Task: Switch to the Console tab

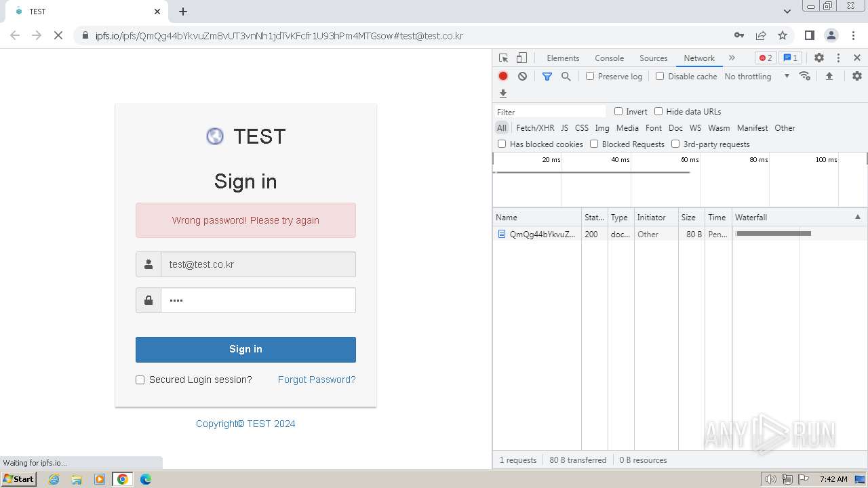Action: pos(609,58)
